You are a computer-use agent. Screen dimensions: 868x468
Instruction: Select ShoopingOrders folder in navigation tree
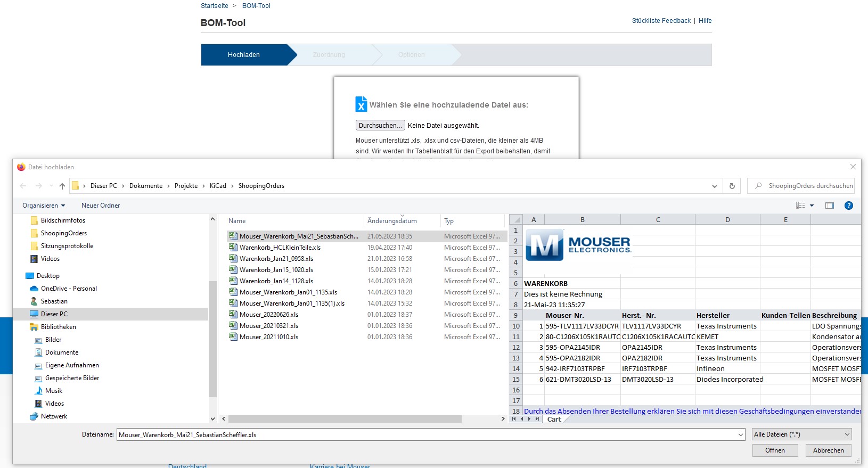[x=63, y=233]
